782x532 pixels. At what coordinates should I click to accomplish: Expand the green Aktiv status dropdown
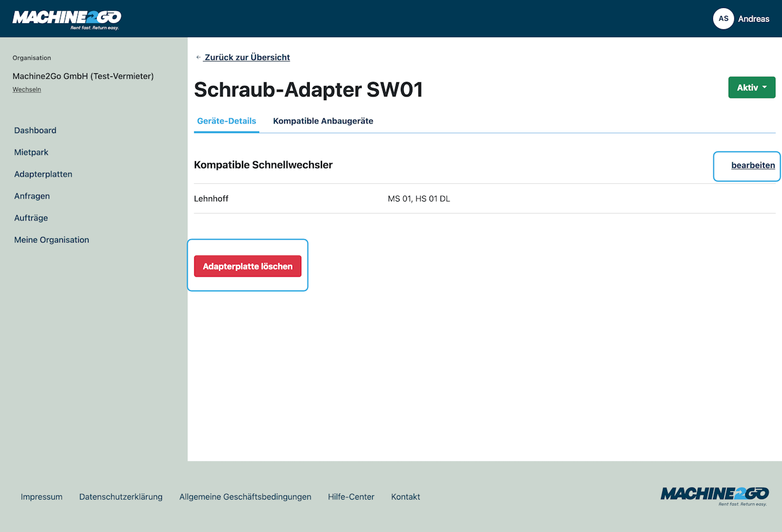pyautogui.click(x=751, y=87)
